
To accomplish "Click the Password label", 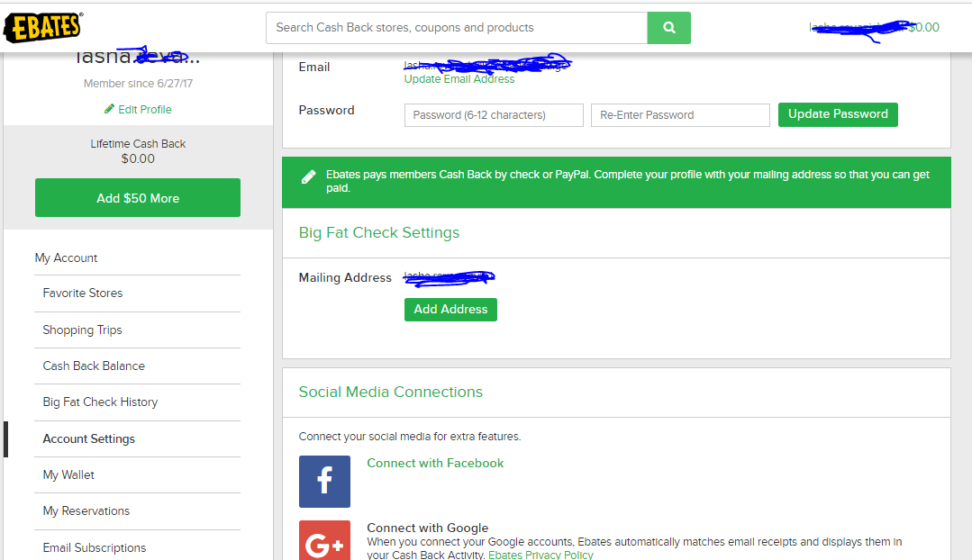I will click(327, 110).
